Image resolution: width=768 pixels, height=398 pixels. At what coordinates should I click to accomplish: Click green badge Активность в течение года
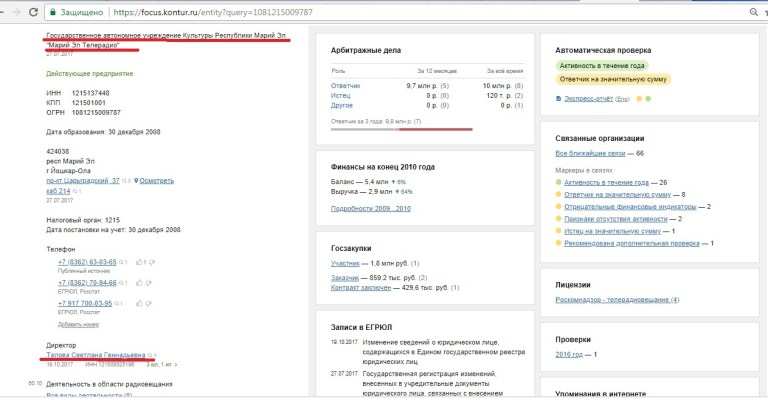(602, 66)
